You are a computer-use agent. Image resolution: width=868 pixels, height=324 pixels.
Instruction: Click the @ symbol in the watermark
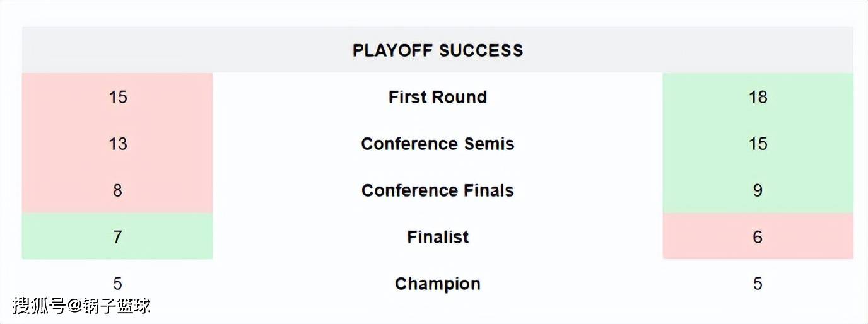pos(75,306)
